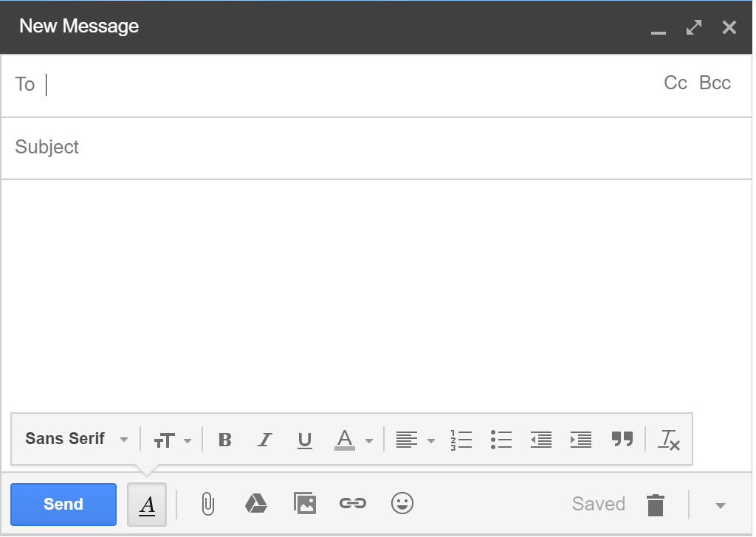Discard draft with the trash icon

[x=655, y=505]
